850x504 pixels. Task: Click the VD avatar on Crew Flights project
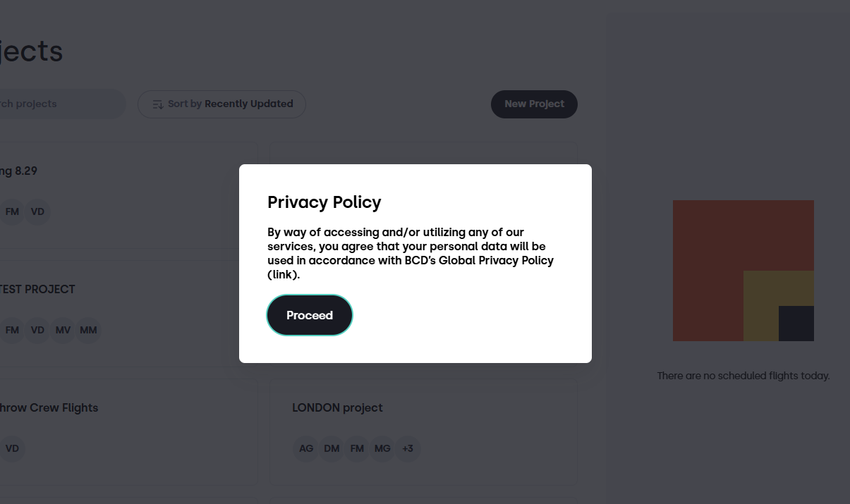[x=12, y=448]
